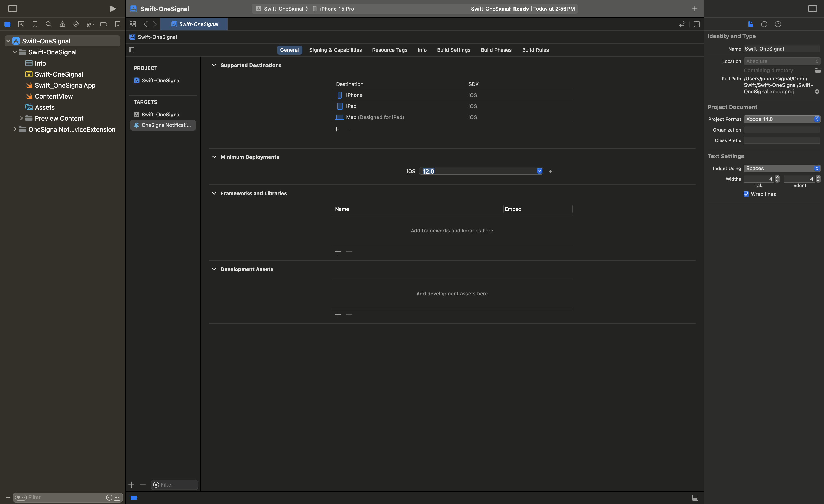824x504 pixels.
Task: Select the OneSignalNotificati... target
Action: 163,125
